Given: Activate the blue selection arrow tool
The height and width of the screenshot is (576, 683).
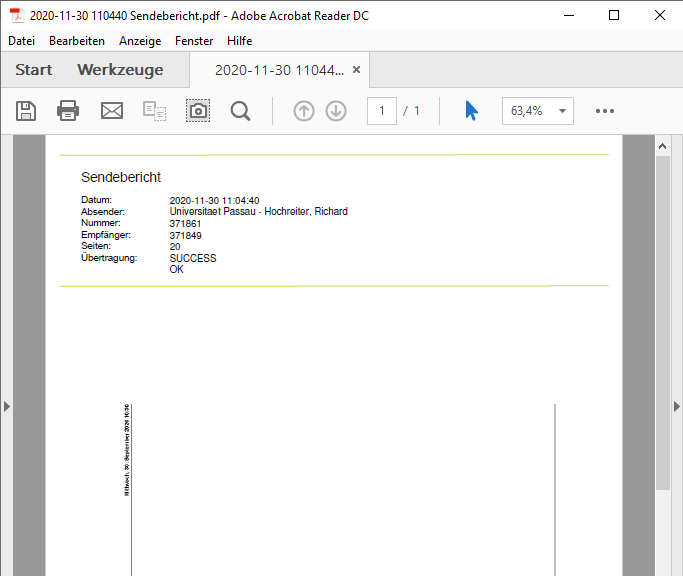Looking at the screenshot, I should coord(471,111).
